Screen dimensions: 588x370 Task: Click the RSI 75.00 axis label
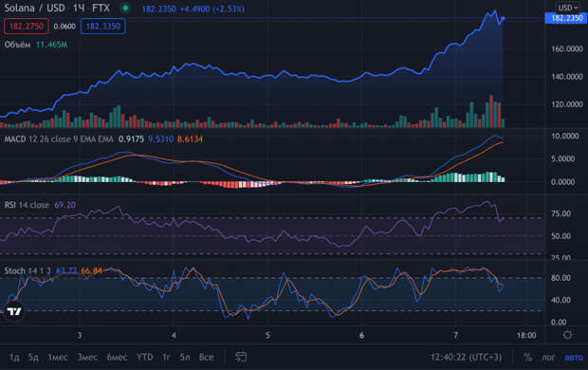pos(561,213)
